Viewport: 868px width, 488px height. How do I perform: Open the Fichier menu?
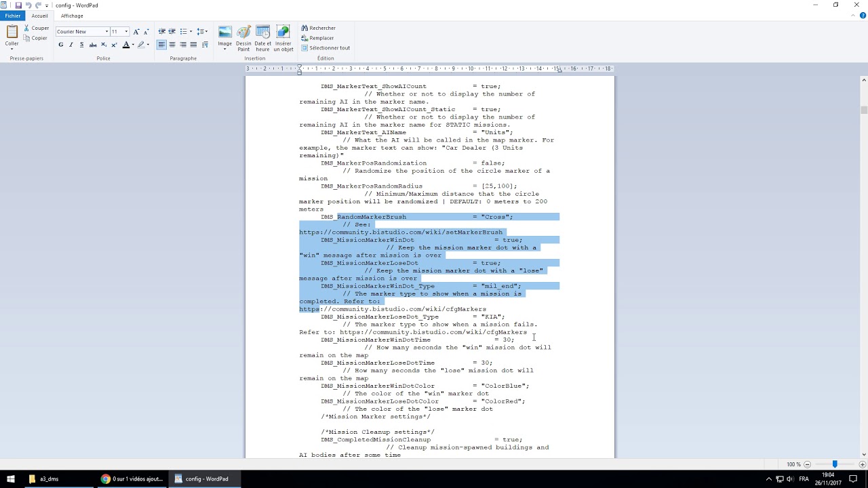coord(13,16)
